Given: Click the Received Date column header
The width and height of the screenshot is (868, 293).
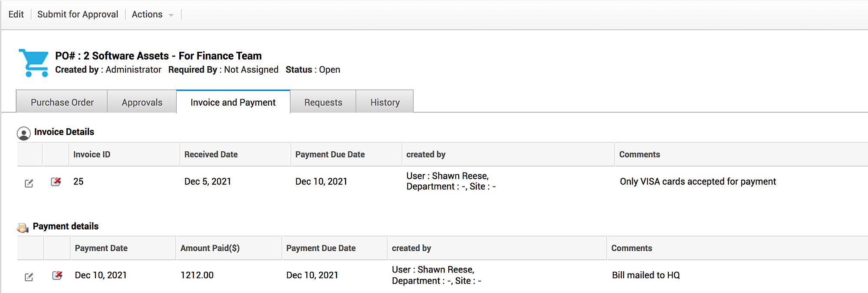Looking at the screenshot, I should coord(211,154).
